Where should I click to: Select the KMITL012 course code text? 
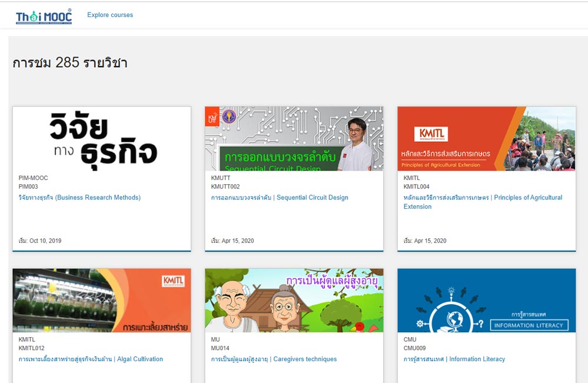(32, 348)
